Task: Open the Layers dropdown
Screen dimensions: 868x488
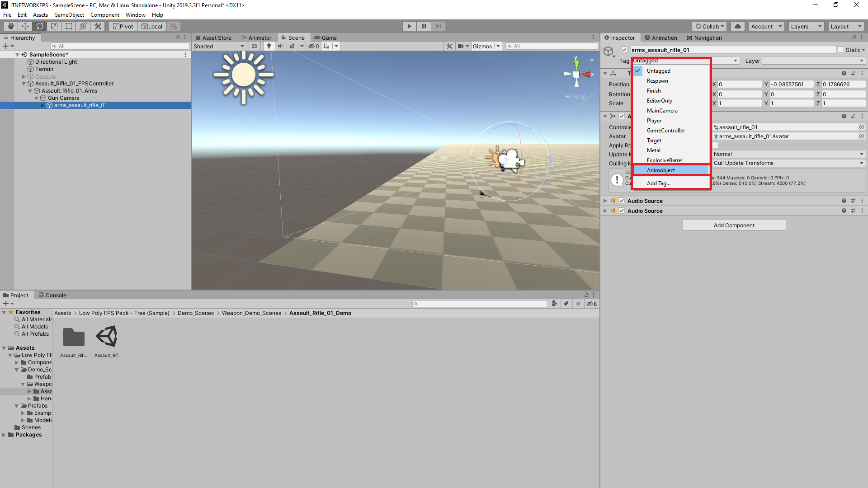Action: tap(806, 26)
